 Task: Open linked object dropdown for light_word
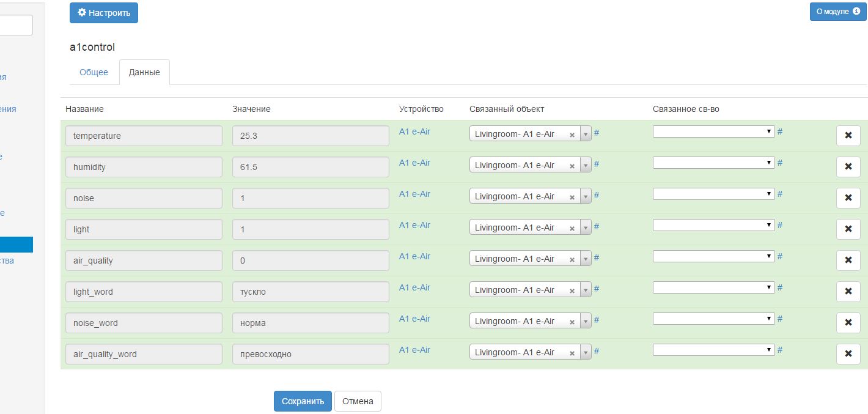(586, 290)
